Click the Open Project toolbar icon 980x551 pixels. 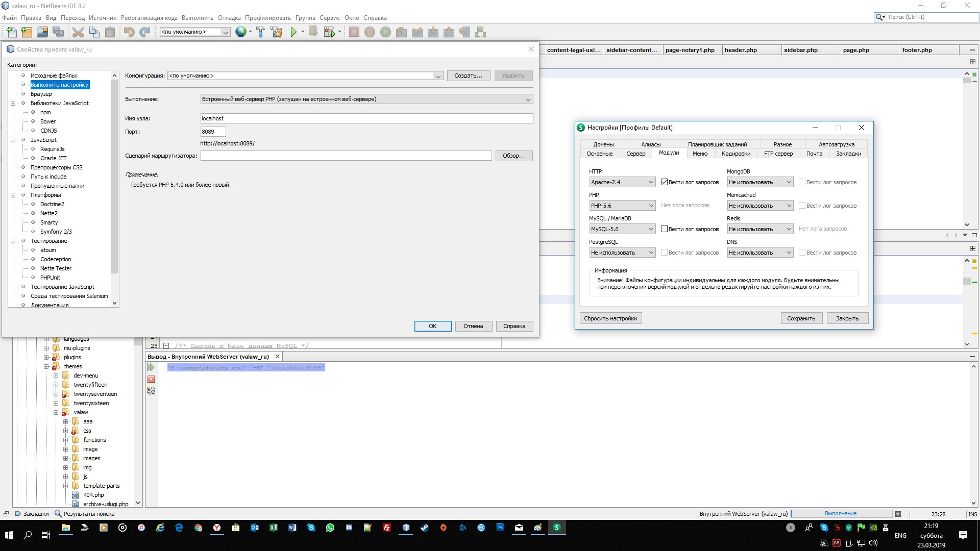42,32
